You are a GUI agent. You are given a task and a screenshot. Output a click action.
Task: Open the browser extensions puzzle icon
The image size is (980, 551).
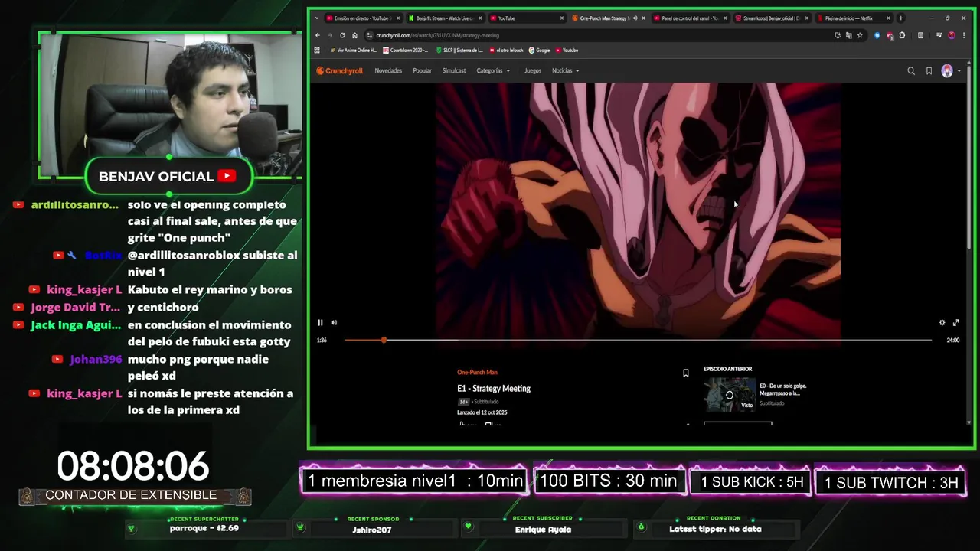coord(902,35)
